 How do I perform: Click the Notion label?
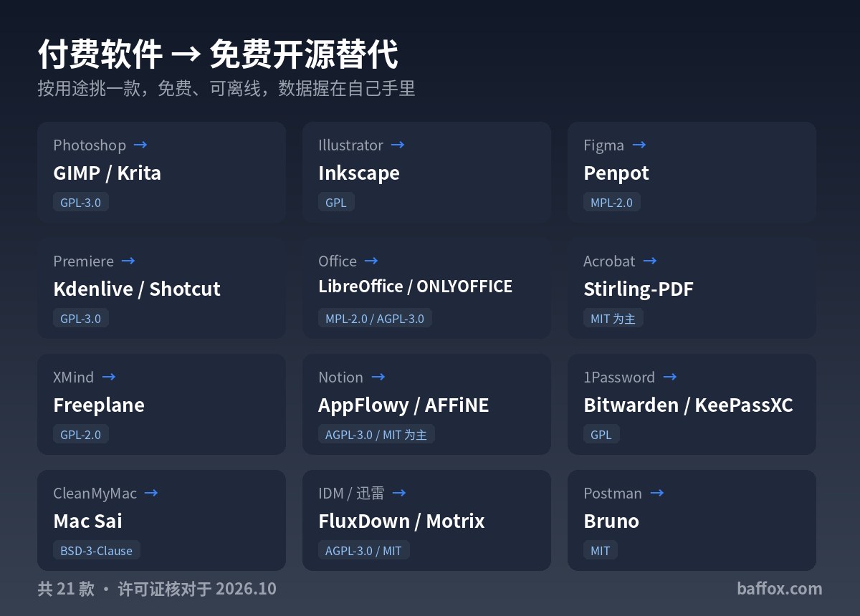(x=341, y=377)
